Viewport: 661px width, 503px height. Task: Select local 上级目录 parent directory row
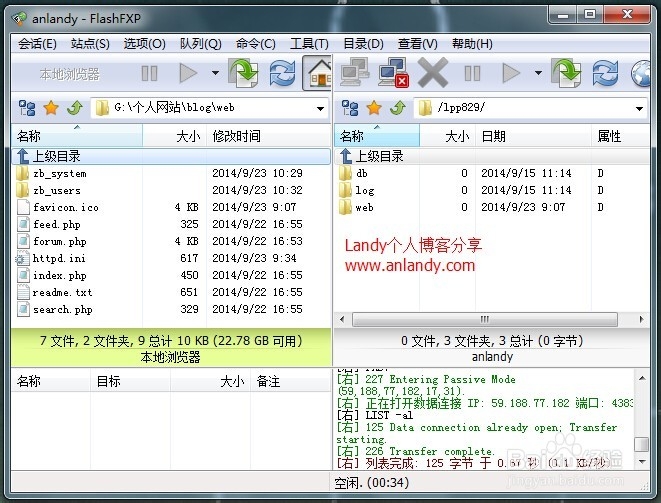(171, 156)
